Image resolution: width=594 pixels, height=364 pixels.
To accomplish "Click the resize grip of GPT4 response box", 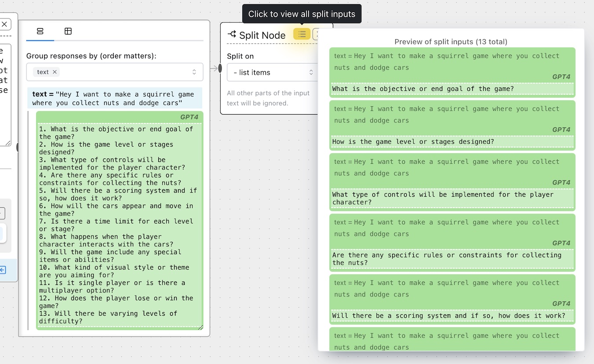I will (200, 327).
